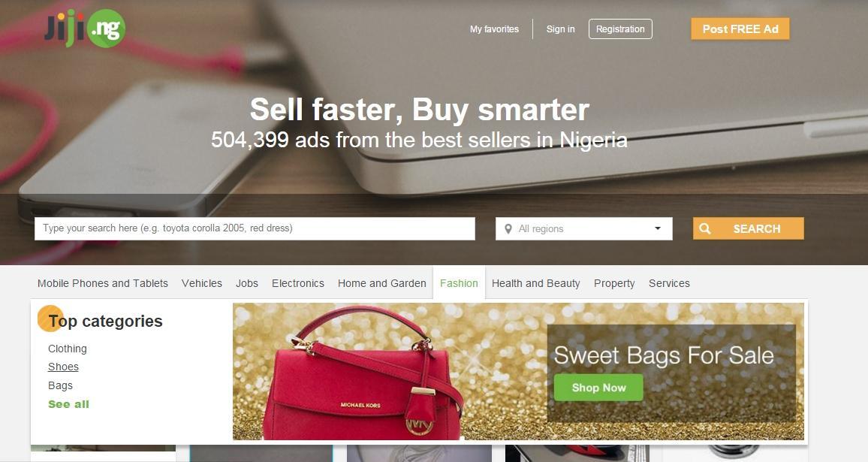Click the magnifier icon on Search button
Image resolution: width=868 pixels, height=462 pixels.
click(x=705, y=229)
